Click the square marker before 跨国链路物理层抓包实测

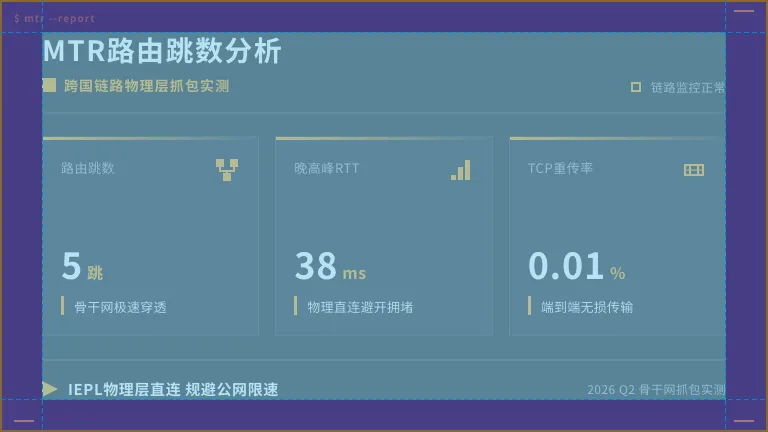pos(49,85)
